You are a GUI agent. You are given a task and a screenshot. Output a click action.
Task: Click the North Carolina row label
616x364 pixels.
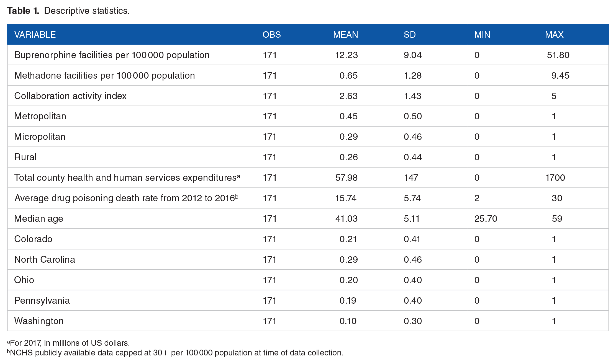point(45,260)
